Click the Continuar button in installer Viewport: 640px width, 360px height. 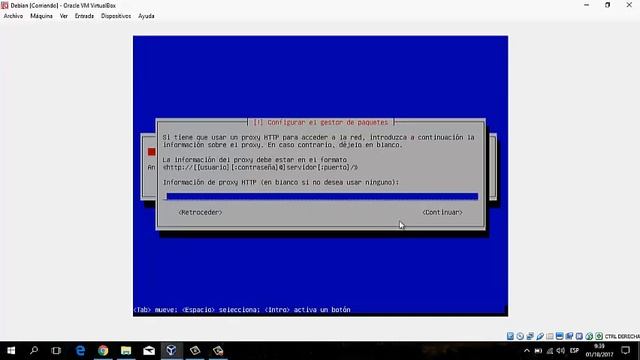coord(442,212)
